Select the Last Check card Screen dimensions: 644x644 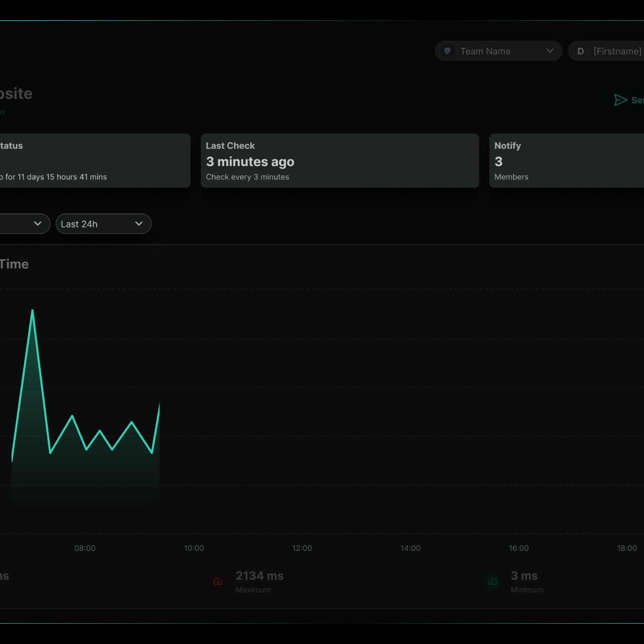[340, 160]
